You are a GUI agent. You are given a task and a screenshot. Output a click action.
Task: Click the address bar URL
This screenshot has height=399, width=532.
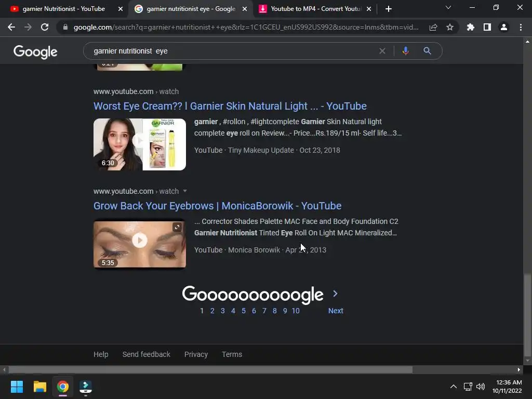246,27
